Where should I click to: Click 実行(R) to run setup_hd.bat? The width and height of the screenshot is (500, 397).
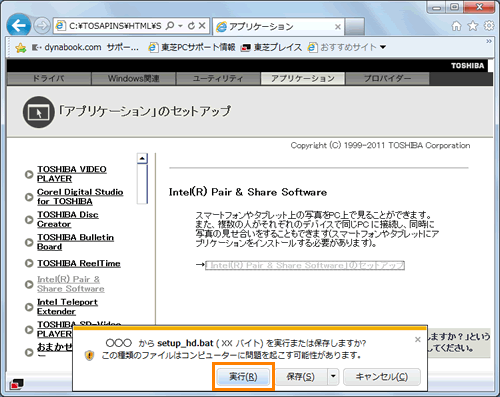pos(243,377)
